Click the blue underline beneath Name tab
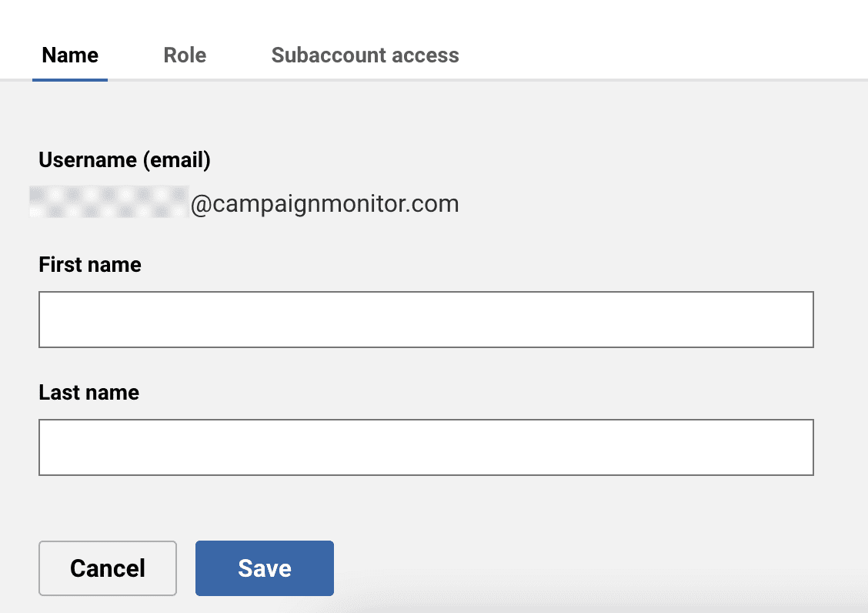868x613 pixels. pyautogui.click(x=70, y=79)
